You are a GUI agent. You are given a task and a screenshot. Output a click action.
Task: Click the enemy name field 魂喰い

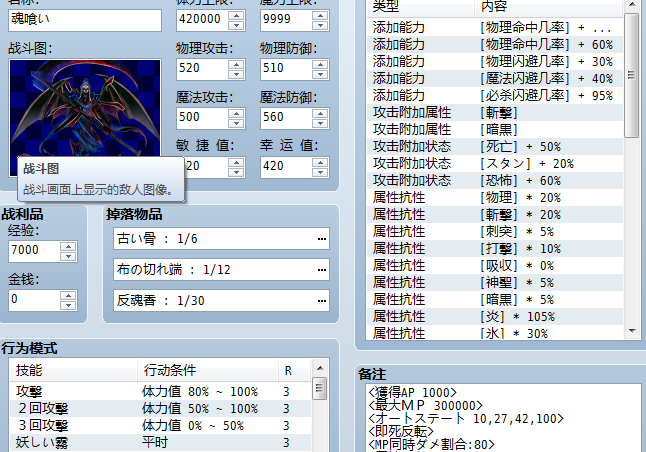click(x=84, y=20)
